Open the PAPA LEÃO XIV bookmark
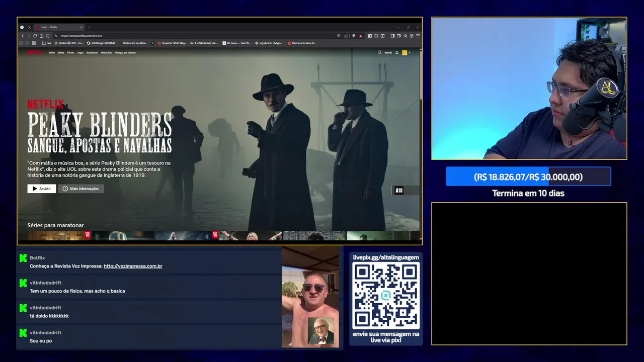Viewport: 644px width, 362px height. click(x=69, y=43)
